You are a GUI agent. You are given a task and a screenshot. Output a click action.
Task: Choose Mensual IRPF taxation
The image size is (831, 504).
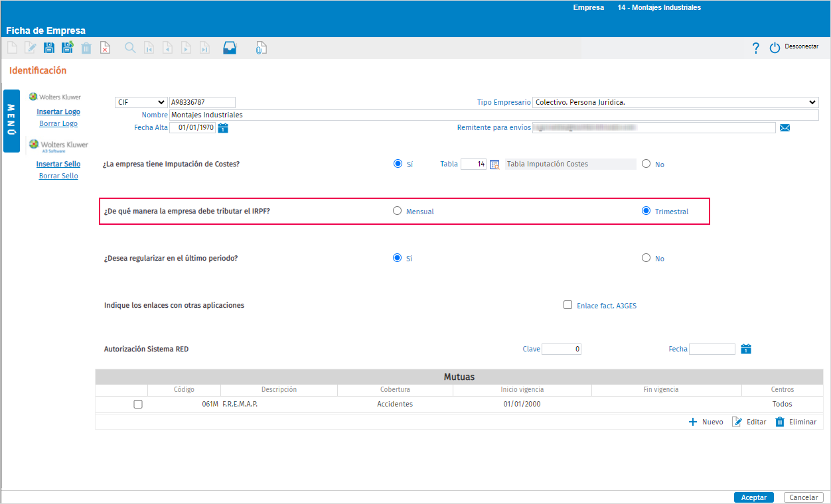click(398, 211)
